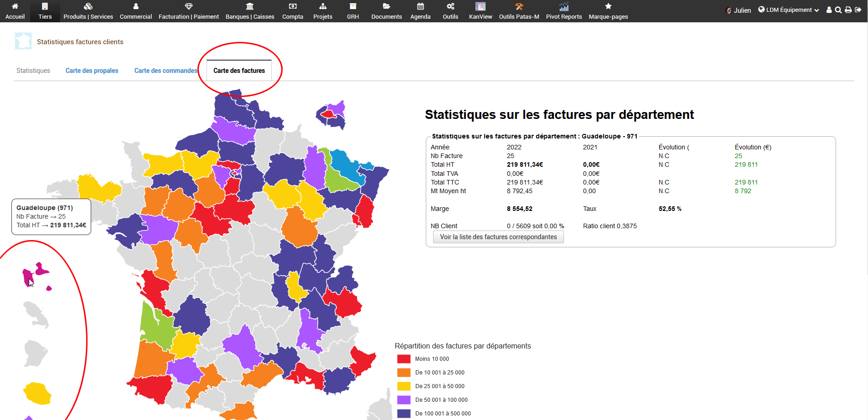Open the KanView module icon
This screenshot has width=868, height=420.
[x=480, y=6]
